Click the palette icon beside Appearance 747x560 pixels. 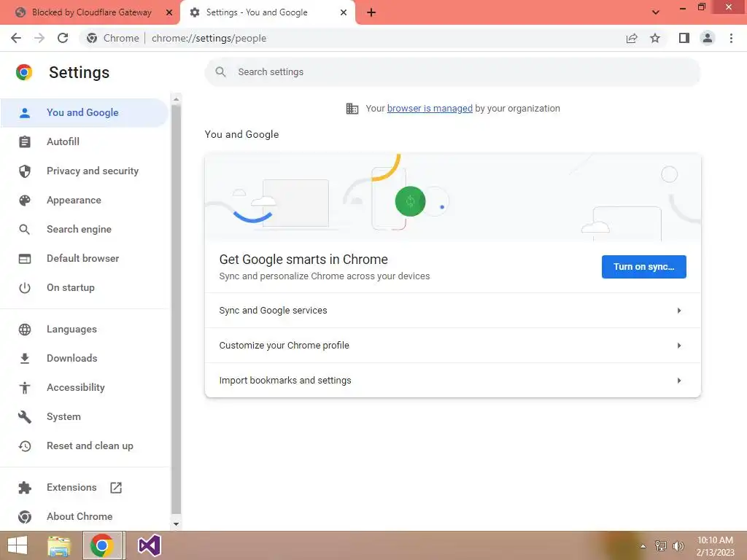25,201
